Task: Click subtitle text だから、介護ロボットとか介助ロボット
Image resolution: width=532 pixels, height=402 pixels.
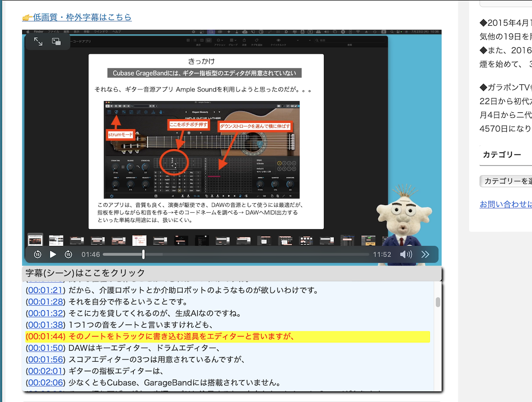Action: tap(193, 290)
